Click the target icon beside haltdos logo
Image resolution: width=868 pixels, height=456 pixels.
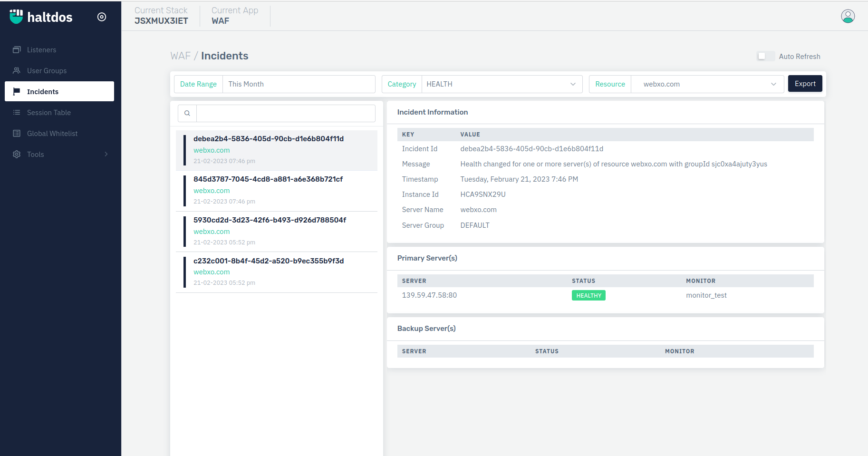[x=102, y=17]
